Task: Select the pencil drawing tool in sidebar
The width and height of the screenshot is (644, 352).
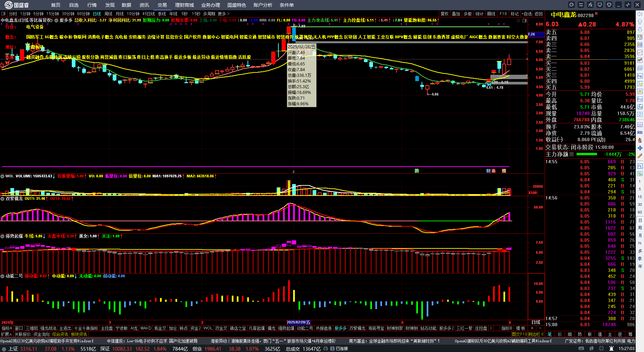Action: point(640,156)
